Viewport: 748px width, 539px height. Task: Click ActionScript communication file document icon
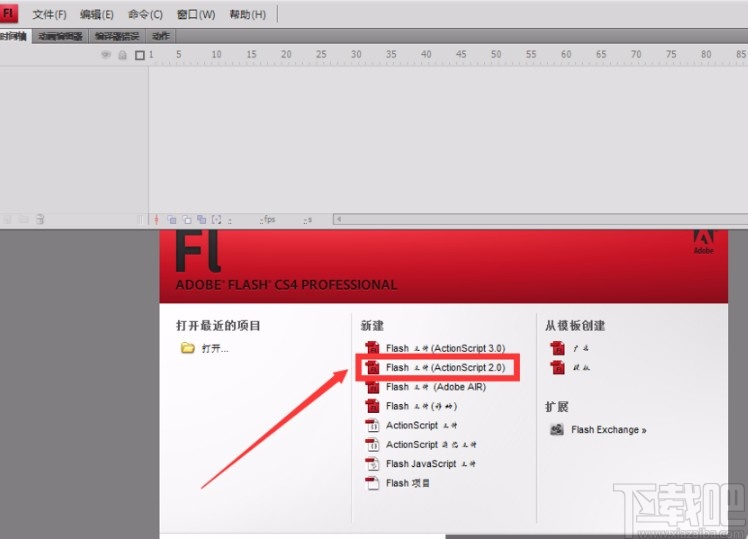tap(372, 445)
